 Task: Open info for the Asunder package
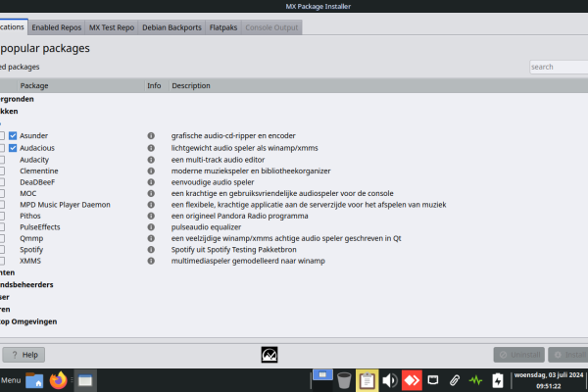tap(152, 135)
